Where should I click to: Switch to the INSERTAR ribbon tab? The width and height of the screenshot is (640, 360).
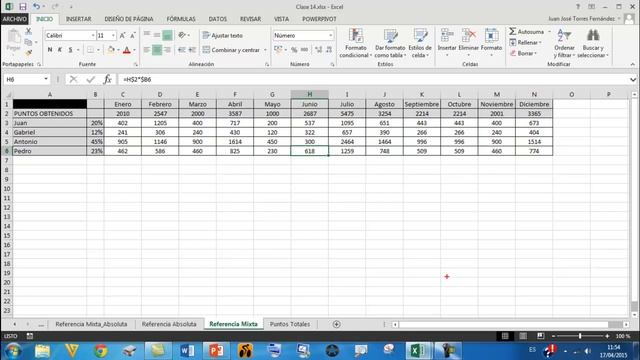tap(78, 19)
